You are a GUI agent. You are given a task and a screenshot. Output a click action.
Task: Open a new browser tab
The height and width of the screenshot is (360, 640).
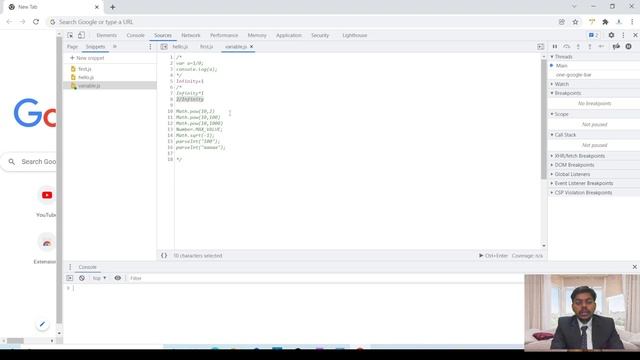(113, 7)
